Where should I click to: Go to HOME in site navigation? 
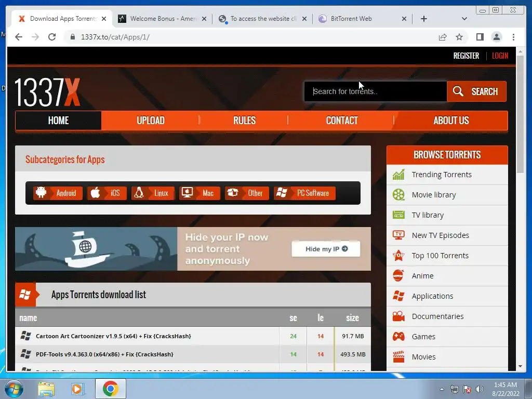58,121
